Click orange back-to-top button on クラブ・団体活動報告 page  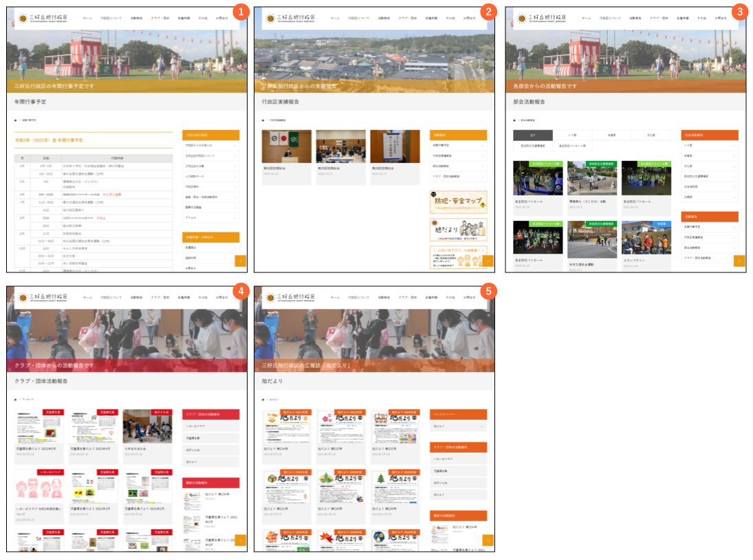(240, 540)
